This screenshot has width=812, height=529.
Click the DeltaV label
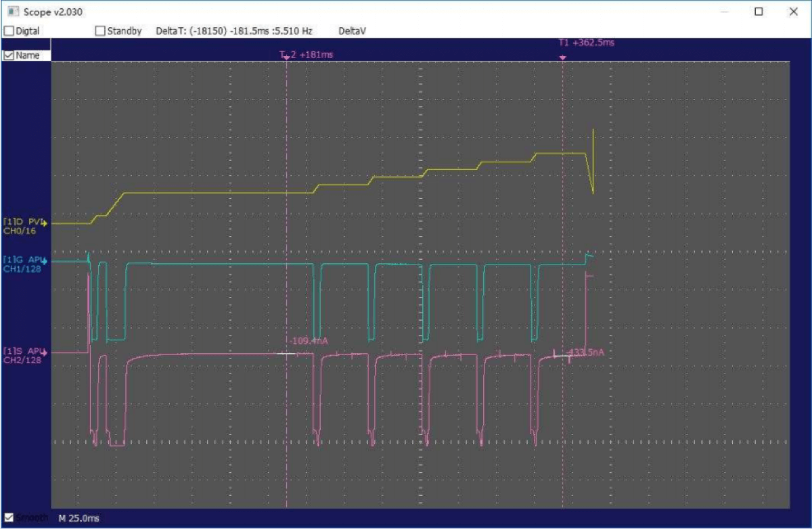[x=353, y=31]
